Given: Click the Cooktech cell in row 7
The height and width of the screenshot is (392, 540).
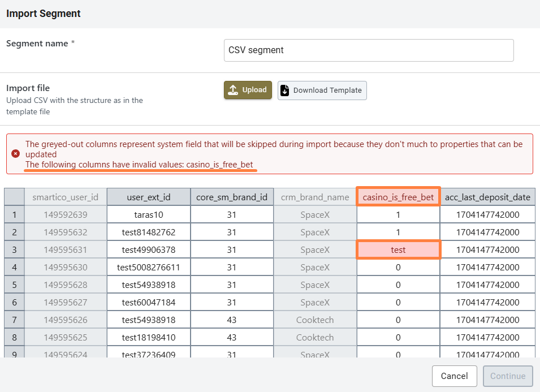Looking at the screenshot, I should pos(315,320).
